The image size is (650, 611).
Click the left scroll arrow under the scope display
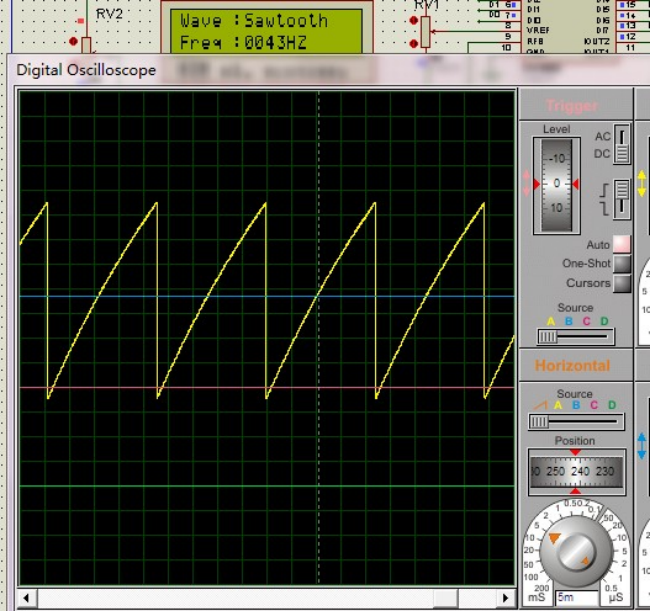coord(27,598)
